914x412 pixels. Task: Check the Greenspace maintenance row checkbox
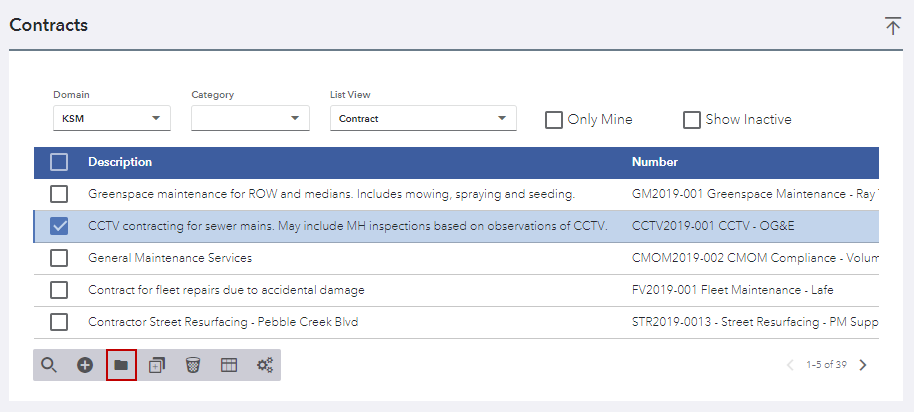pos(59,194)
